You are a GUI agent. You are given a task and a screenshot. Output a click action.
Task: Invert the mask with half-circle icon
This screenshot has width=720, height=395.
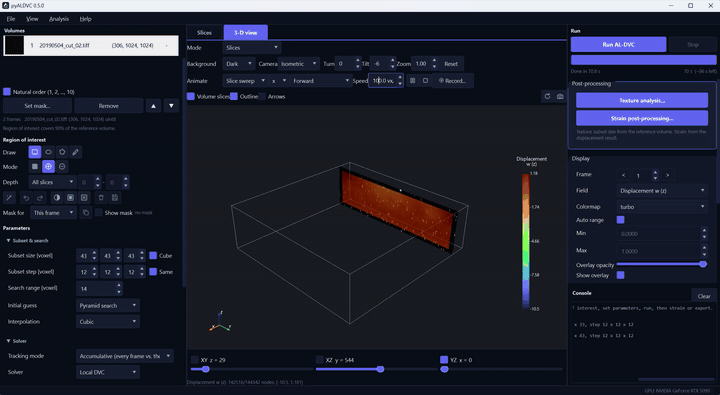pos(56,198)
